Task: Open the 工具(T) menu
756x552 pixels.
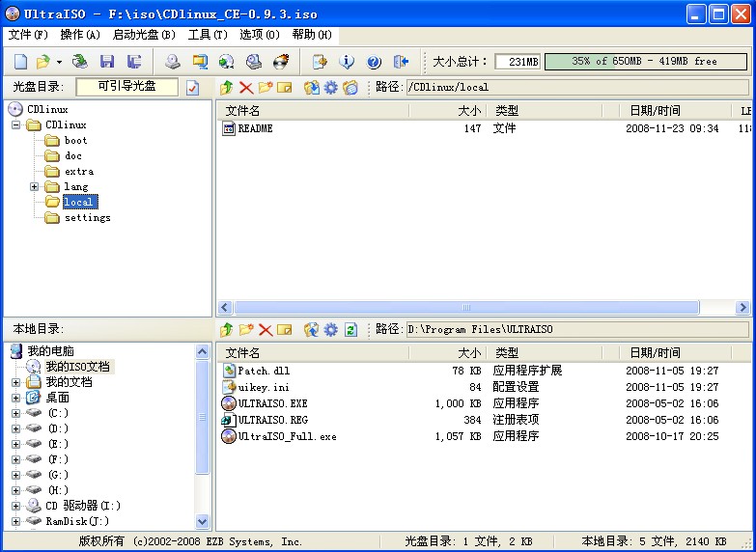Action: pos(208,35)
